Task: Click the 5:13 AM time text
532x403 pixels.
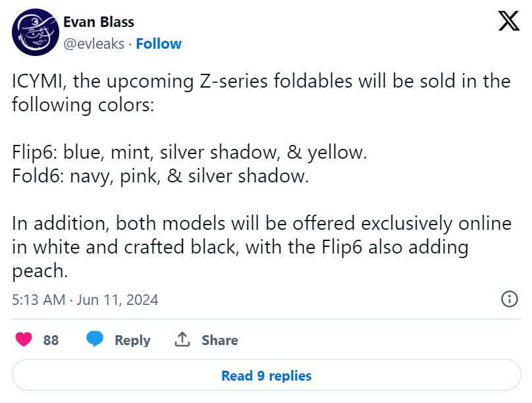Action: pyautogui.click(x=39, y=300)
